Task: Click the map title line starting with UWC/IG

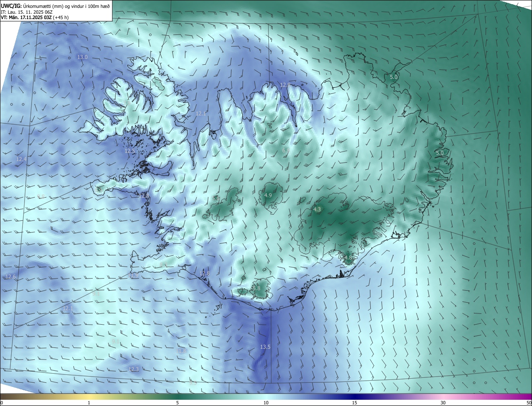Action: pos(55,6)
